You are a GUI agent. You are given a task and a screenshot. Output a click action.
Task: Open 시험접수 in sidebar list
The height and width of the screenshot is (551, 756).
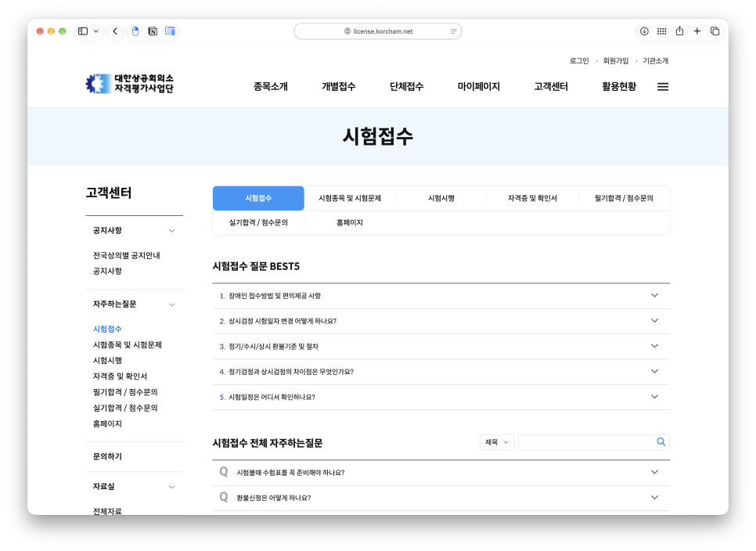[107, 330]
